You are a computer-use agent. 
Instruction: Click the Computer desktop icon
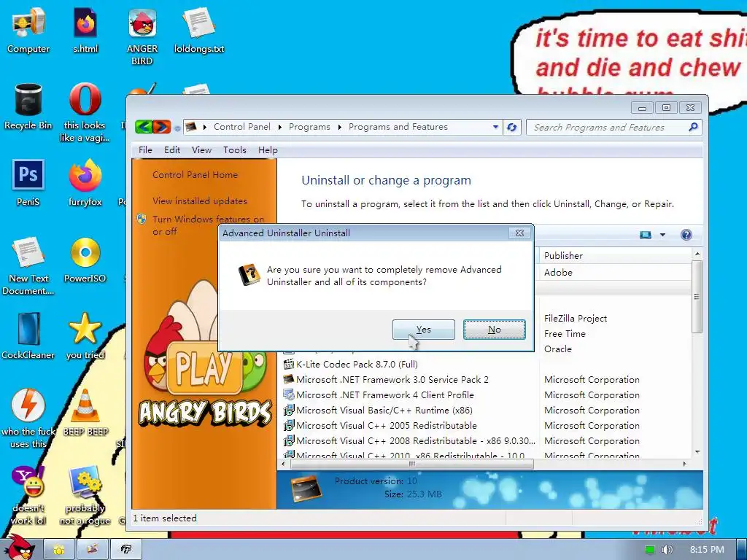(x=28, y=31)
